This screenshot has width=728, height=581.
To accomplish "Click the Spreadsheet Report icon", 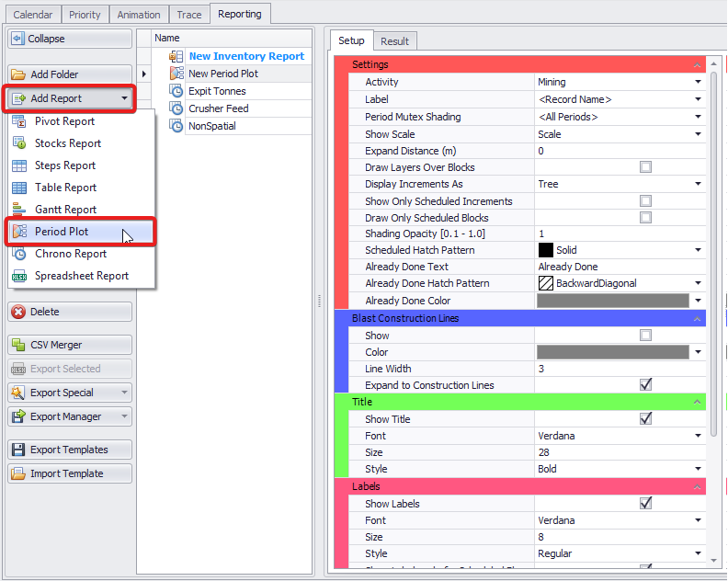I will [x=19, y=276].
